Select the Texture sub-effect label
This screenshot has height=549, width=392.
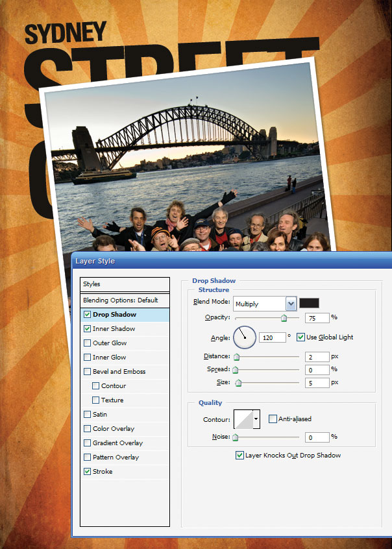(x=112, y=400)
